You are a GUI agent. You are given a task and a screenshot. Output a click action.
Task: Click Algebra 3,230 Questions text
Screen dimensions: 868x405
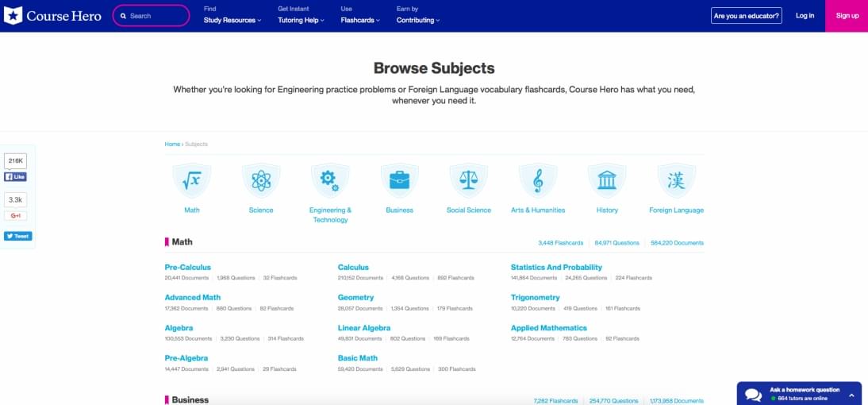(240, 338)
